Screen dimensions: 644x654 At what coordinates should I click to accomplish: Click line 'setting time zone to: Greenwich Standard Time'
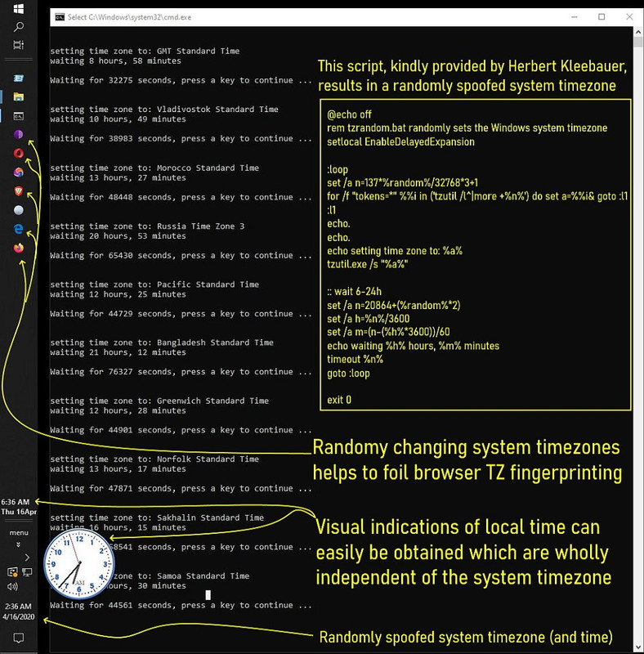pos(159,401)
